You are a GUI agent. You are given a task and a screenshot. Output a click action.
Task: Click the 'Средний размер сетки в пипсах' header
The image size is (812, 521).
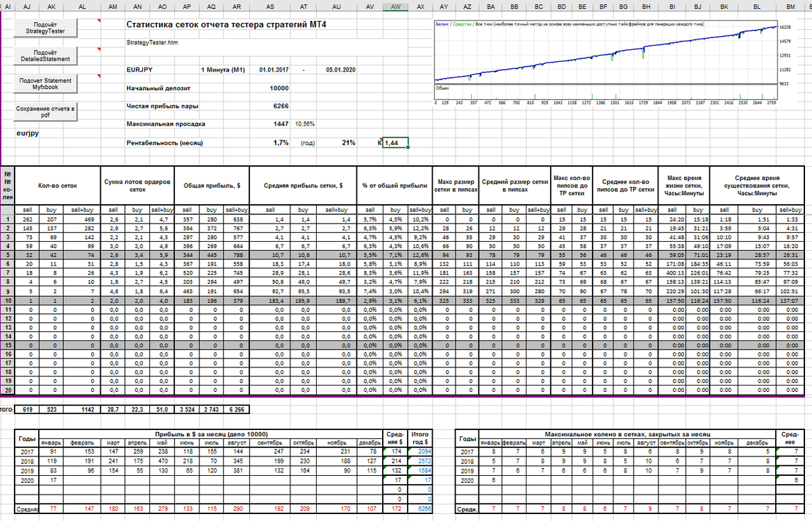(x=515, y=185)
